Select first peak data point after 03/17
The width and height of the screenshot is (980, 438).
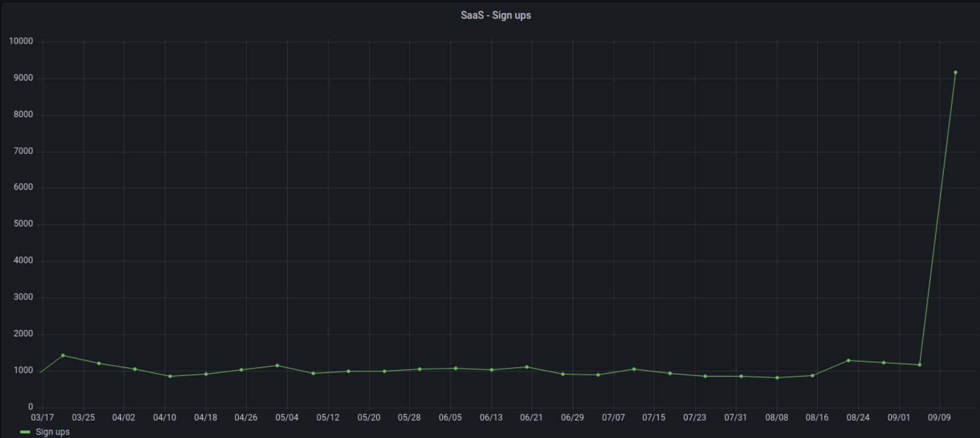[x=63, y=355]
